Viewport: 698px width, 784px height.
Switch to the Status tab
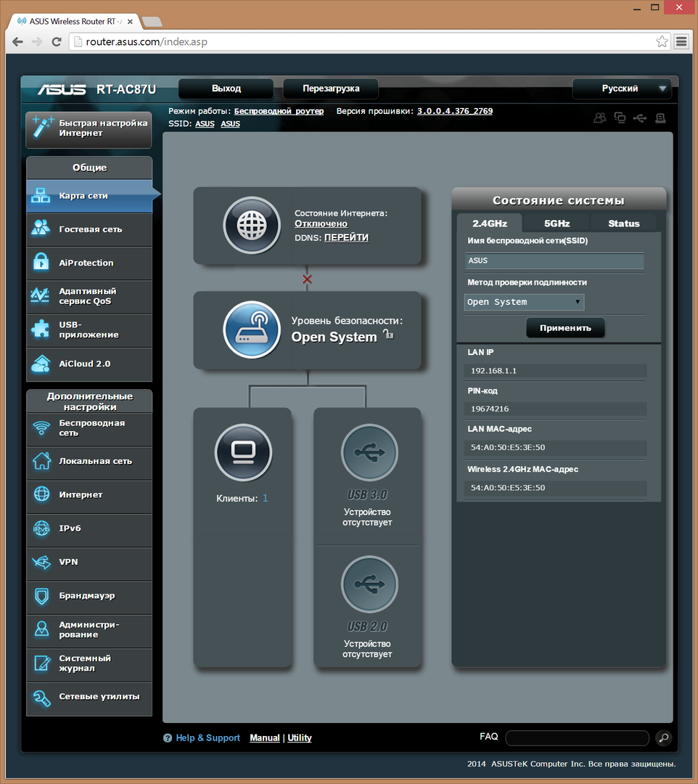pos(623,224)
